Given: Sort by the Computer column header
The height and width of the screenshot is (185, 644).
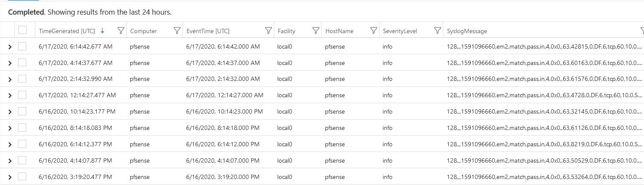Looking at the screenshot, I should pyautogui.click(x=144, y=31).
